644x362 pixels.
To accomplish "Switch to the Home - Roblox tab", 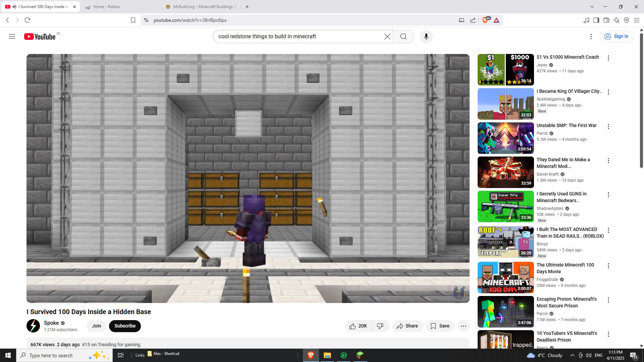I will pyautogui.click(x=107, y=7).
